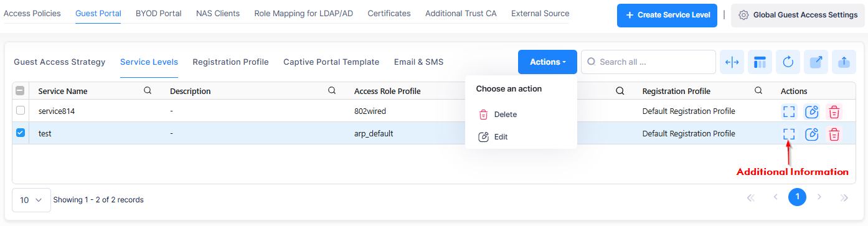This screenshot has height=226, width=868.
Task: Go to next page of records
Action: tap(819, 197)
